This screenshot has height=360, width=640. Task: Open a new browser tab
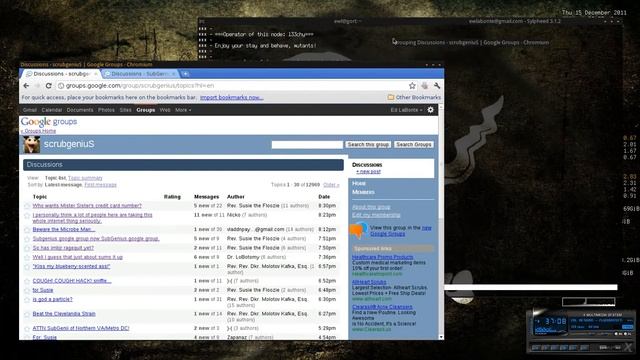tap(185, 74)
